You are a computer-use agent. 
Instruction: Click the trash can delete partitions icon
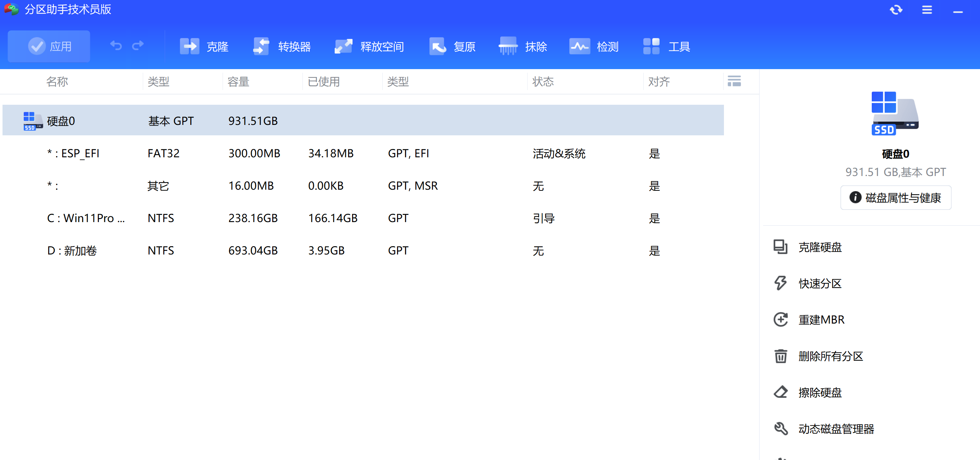781,356
